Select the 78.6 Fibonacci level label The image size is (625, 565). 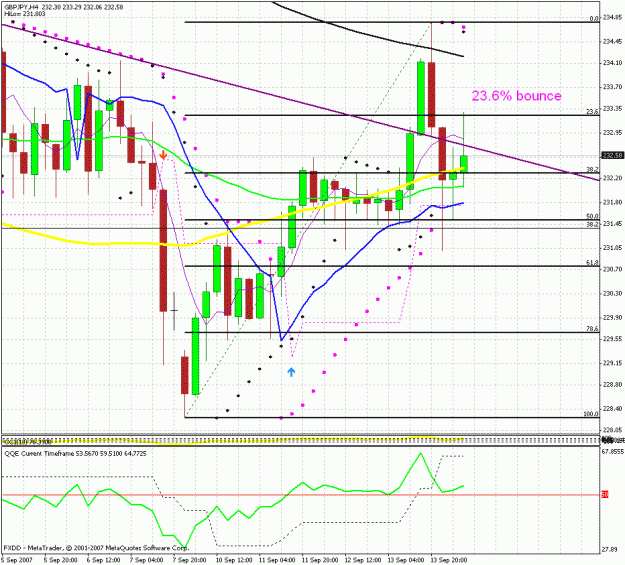click(592, 329)
